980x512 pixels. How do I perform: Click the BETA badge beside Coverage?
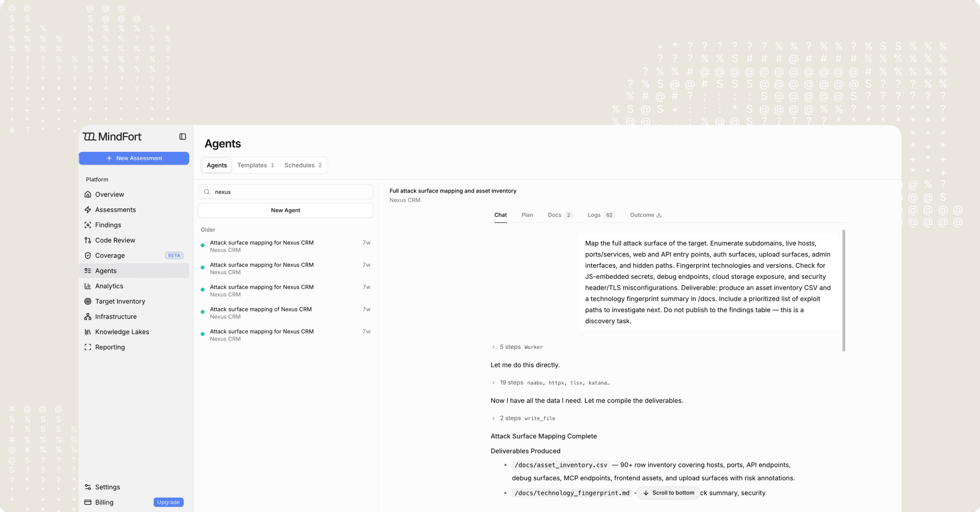tap(174, 255)
